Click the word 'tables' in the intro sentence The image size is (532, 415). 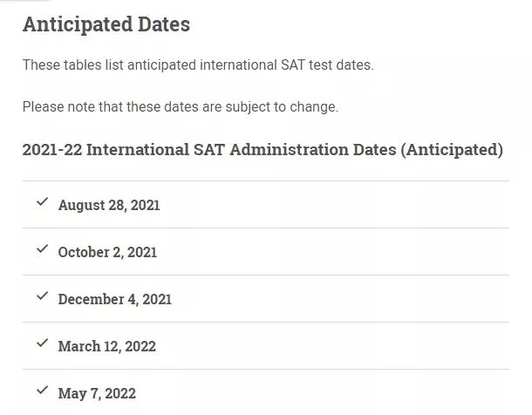point(83,65)
